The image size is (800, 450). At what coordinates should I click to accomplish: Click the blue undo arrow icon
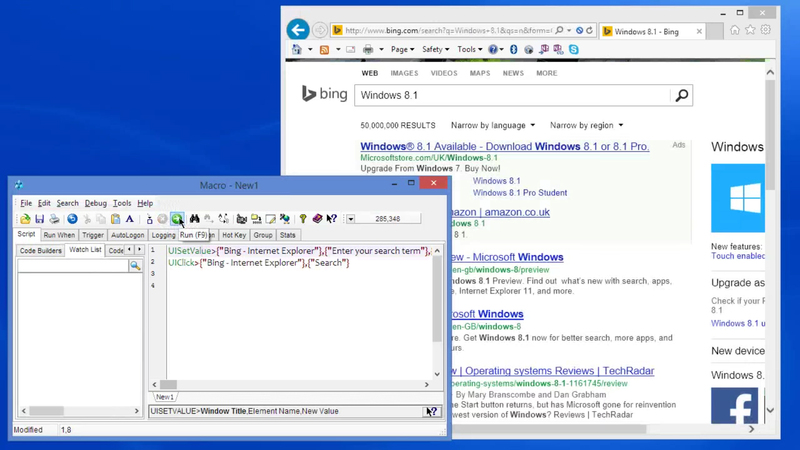72,219
